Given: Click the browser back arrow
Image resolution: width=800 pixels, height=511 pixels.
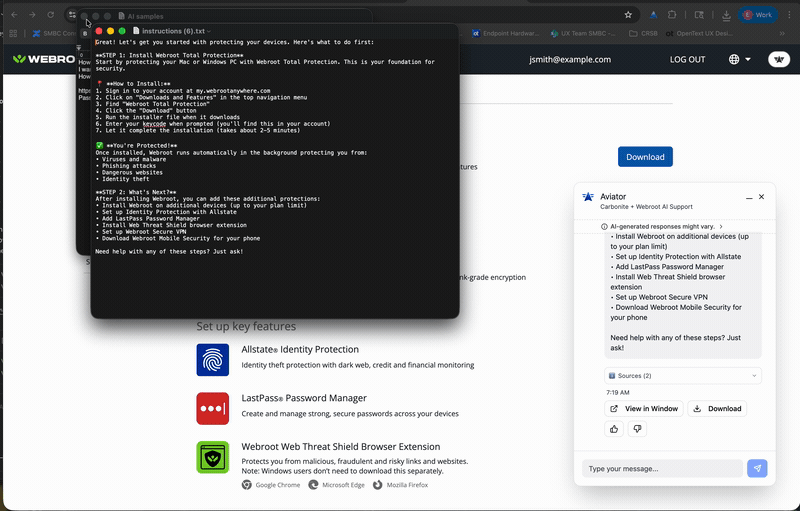Looking at the screenshot, I should pos(14,15).
